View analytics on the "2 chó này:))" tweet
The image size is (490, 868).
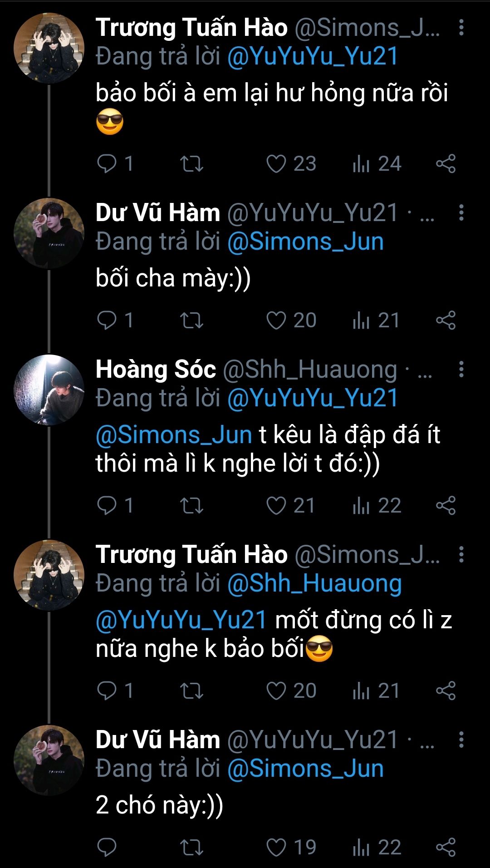point(377,848)
